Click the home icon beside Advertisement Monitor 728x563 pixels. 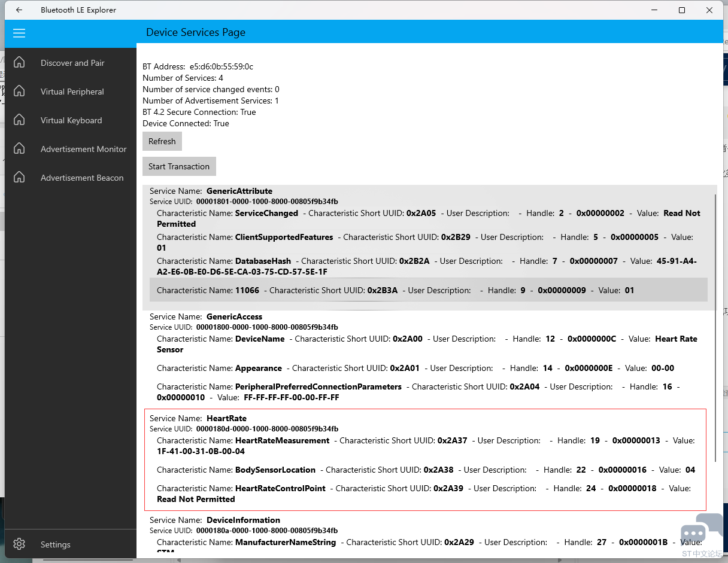pyautogui.click(x=19, y=148)
